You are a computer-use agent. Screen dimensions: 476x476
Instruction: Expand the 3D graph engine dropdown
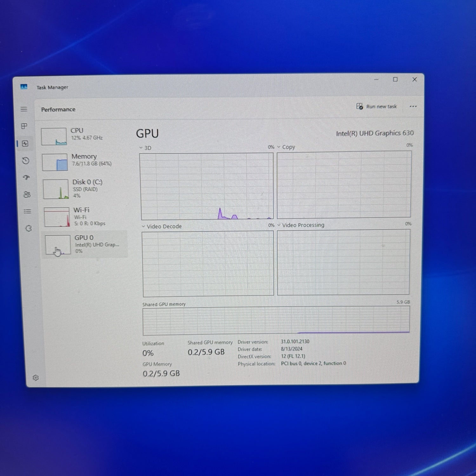click(x=145, y=148)
